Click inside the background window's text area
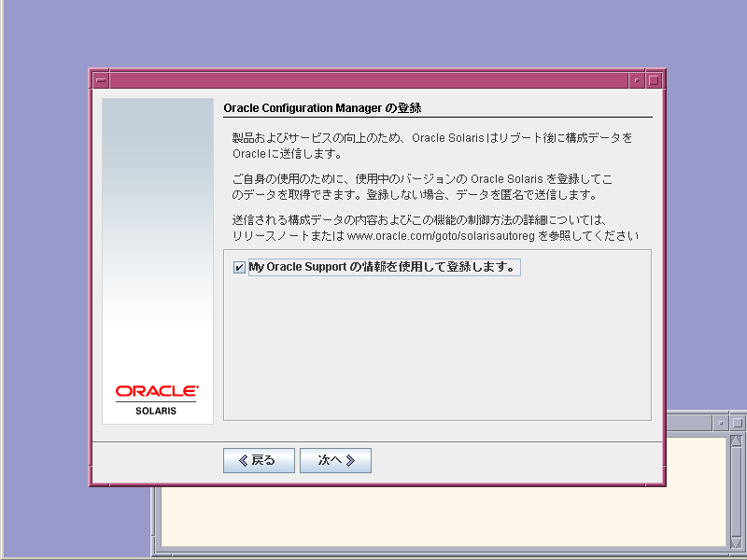Screen dimensions: 747x560 (443, 517)
